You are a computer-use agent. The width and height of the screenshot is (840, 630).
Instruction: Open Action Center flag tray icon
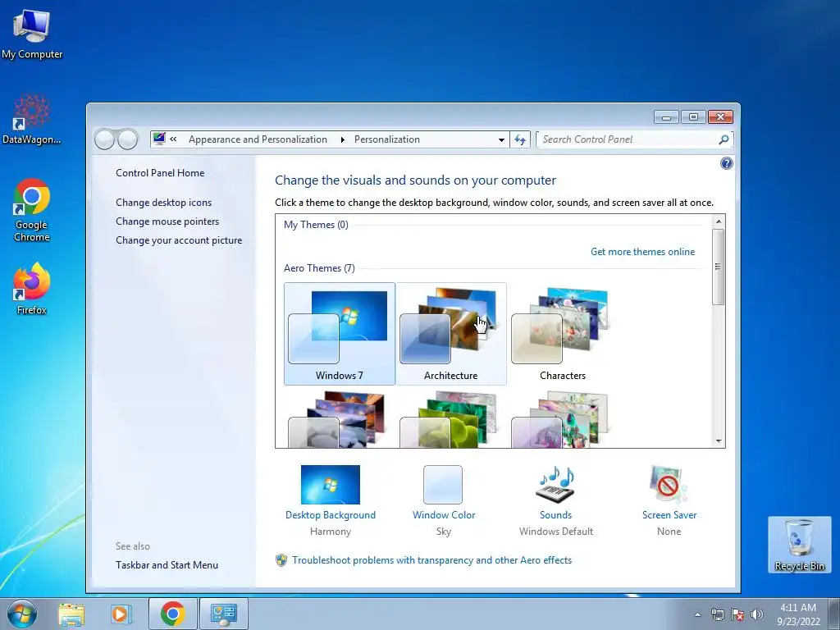[737, 615]
